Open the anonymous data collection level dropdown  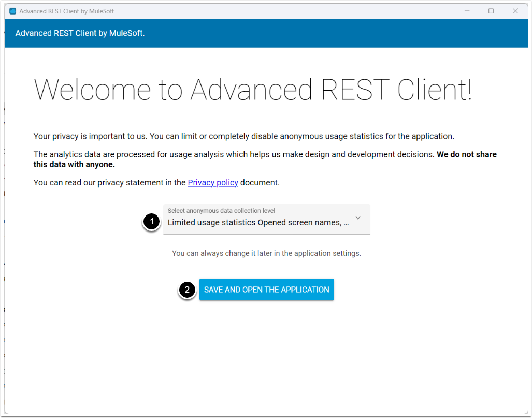coord(266,219)
